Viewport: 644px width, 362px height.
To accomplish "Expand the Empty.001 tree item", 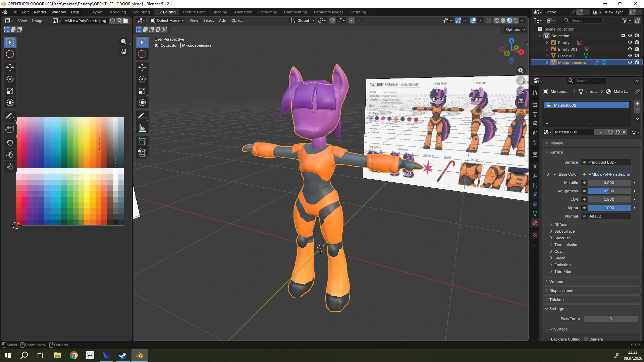I will [547, 49].
